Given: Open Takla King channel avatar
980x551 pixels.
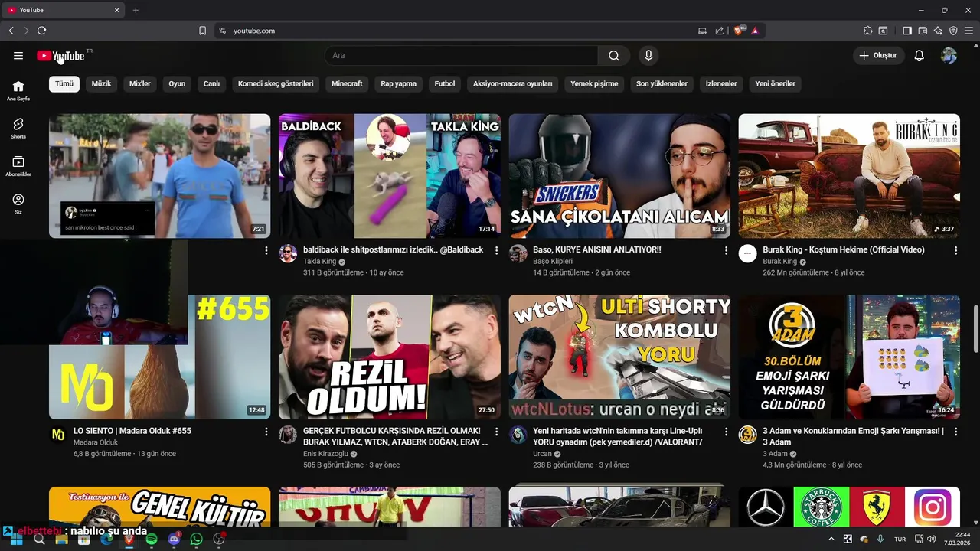Looking at the screenshot, I should (x=288, y=254).
